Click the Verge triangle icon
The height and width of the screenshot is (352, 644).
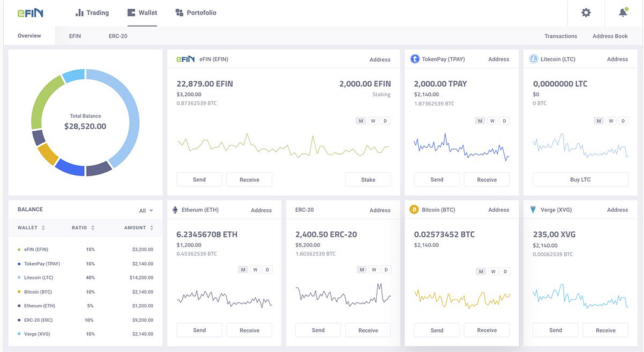533,210
